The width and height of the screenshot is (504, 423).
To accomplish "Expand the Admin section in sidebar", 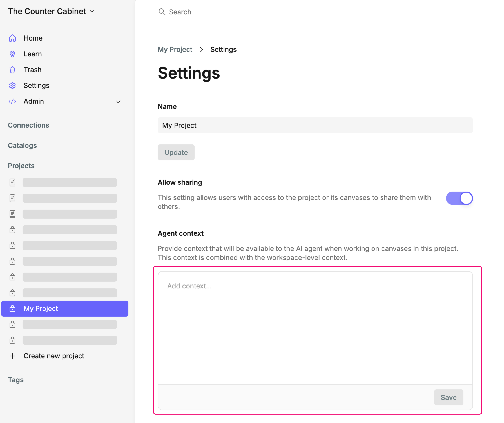I will point(65,101).
